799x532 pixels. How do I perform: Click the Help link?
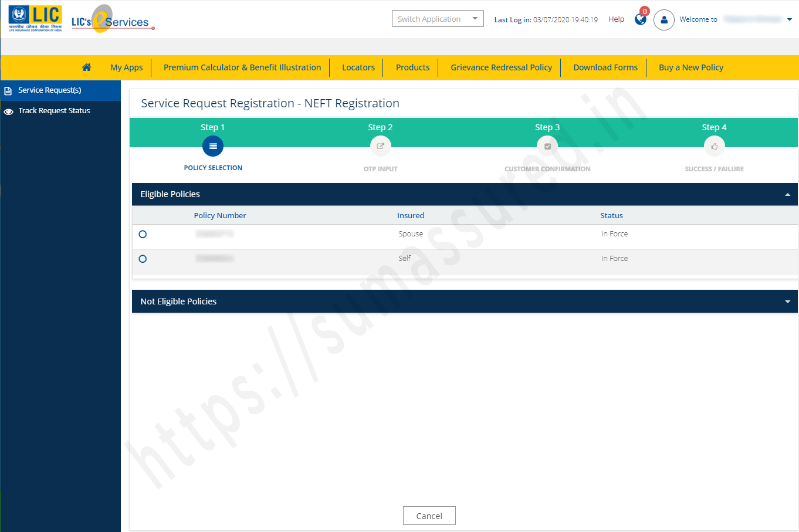[616, 19]
